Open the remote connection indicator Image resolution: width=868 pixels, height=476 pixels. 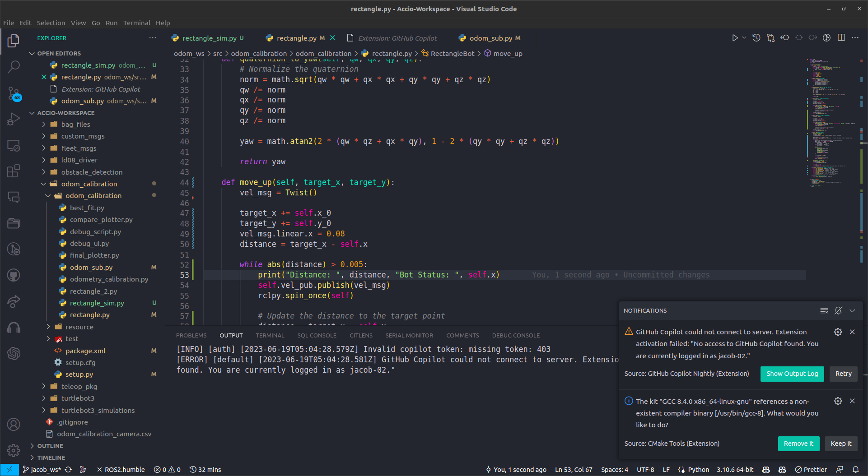coord(10,469)
